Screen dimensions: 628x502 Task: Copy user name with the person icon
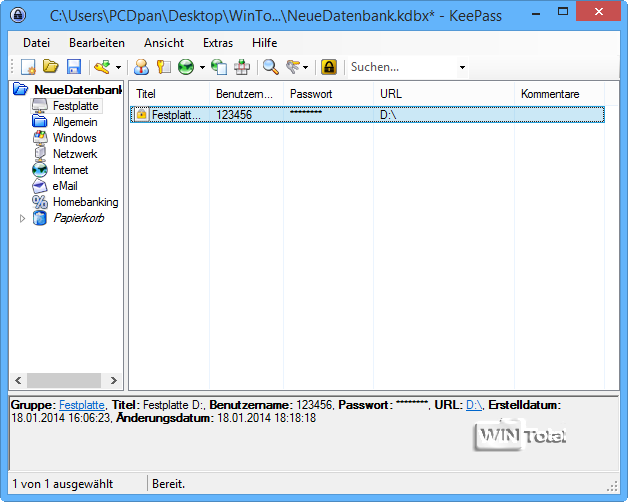[x=141, y=67]
